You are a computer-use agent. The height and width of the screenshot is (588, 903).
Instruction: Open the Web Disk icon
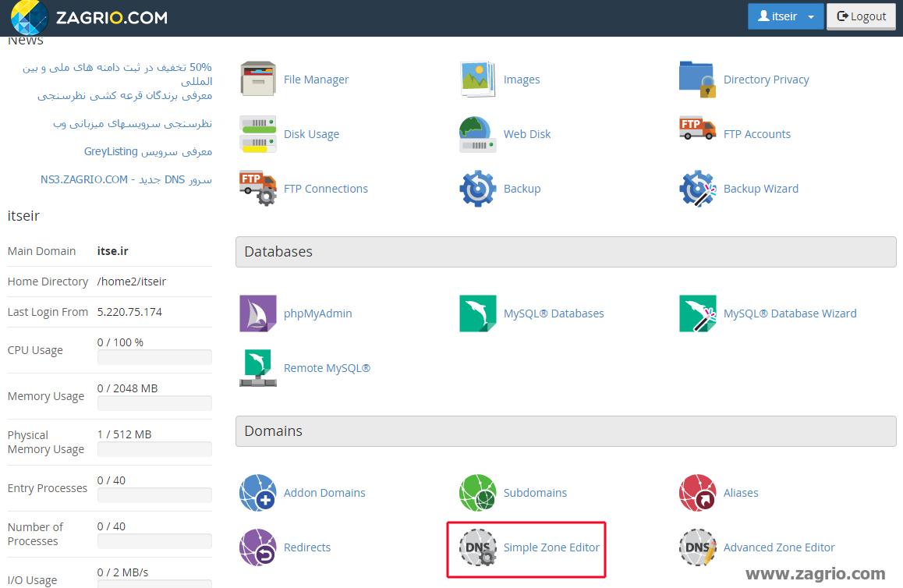point(477,133)
